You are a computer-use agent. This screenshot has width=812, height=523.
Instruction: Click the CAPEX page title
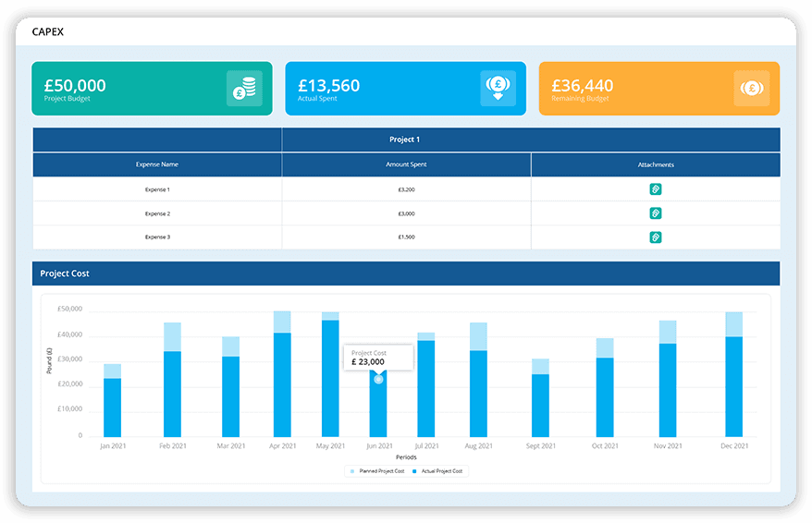48,31
